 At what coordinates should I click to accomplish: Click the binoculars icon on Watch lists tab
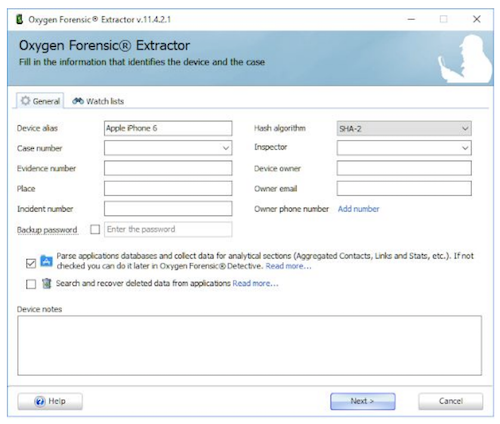(78, 101)
